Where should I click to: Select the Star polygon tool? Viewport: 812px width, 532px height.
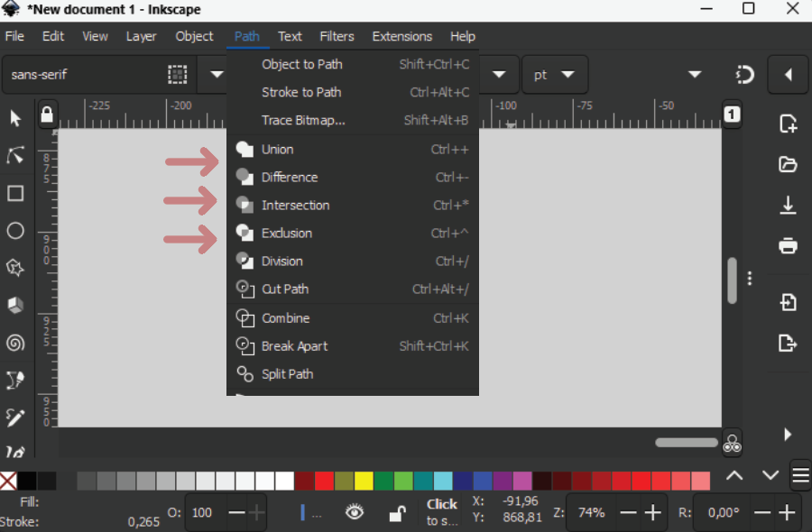(15, 268)
